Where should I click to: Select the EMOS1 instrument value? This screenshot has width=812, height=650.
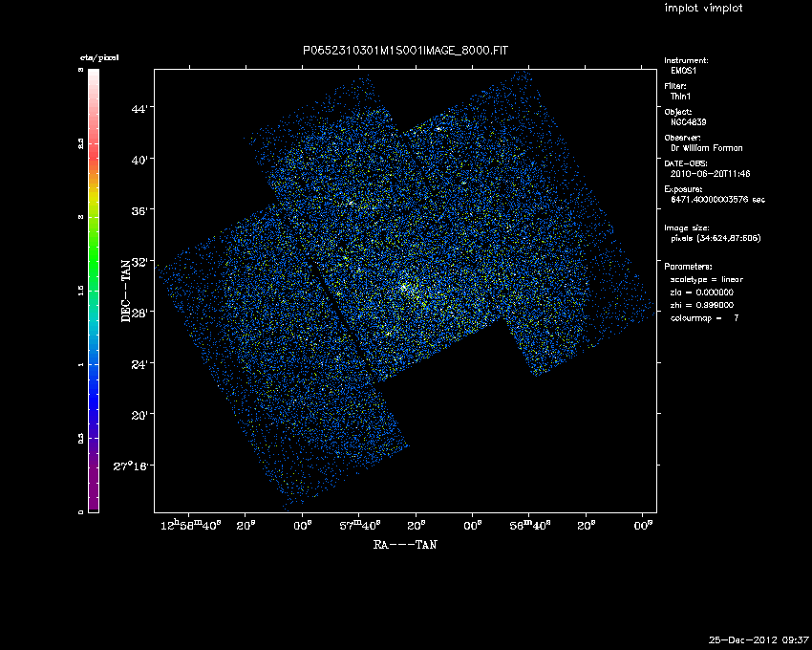point(684,71)
